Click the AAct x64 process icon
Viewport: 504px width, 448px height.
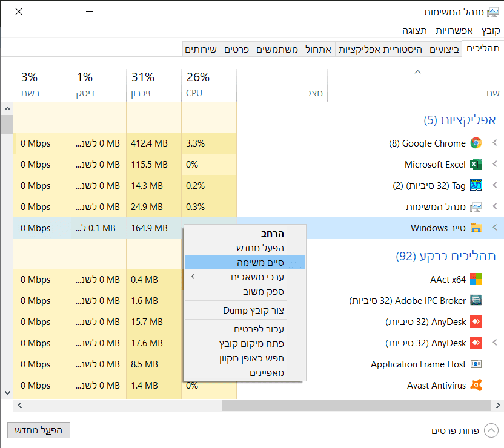point(476,280)
